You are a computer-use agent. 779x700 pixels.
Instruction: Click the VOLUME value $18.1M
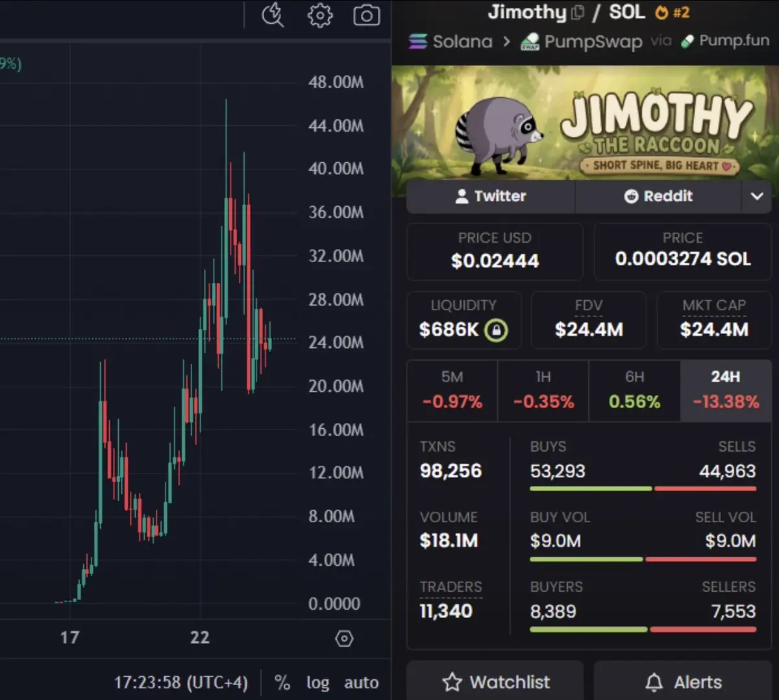tap(449, 541)
